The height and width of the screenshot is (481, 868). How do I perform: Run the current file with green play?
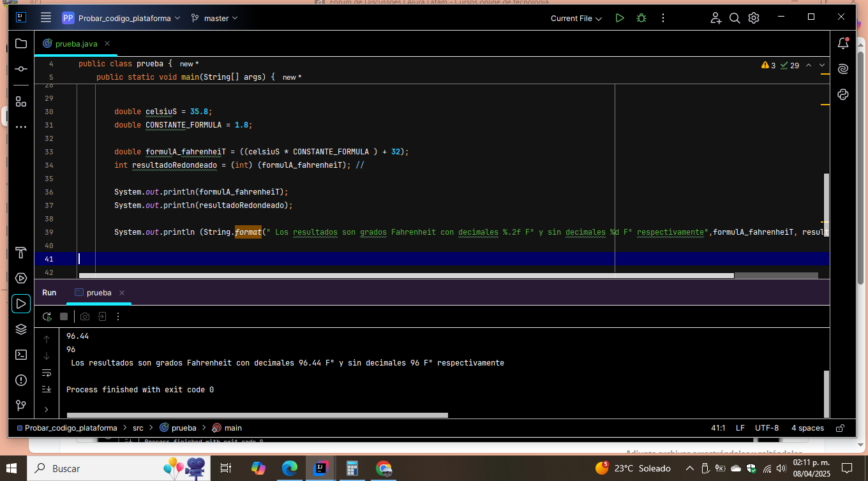[x=620, y=18]
